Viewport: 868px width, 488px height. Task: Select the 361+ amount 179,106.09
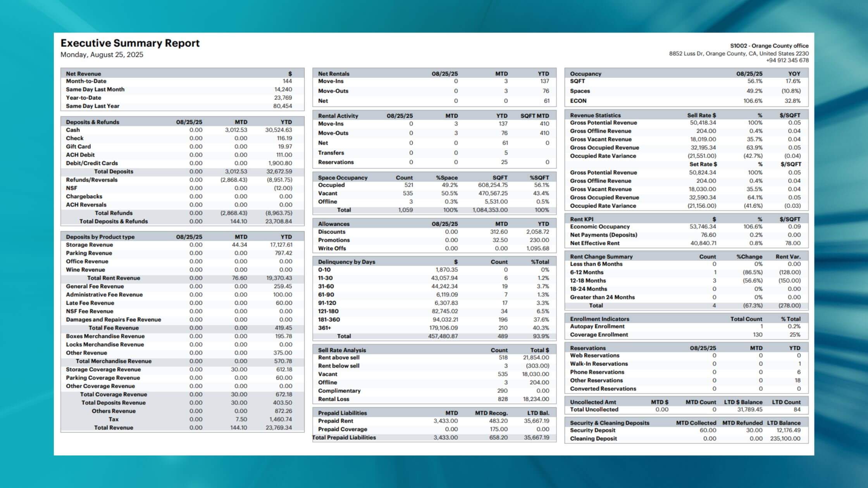[443, 328]
